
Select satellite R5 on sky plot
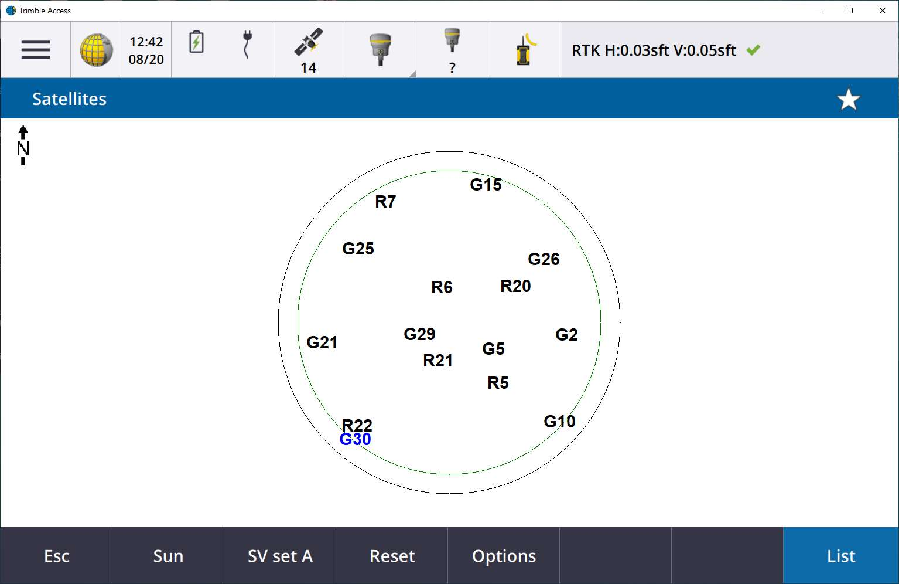click(x=498, y=383)
